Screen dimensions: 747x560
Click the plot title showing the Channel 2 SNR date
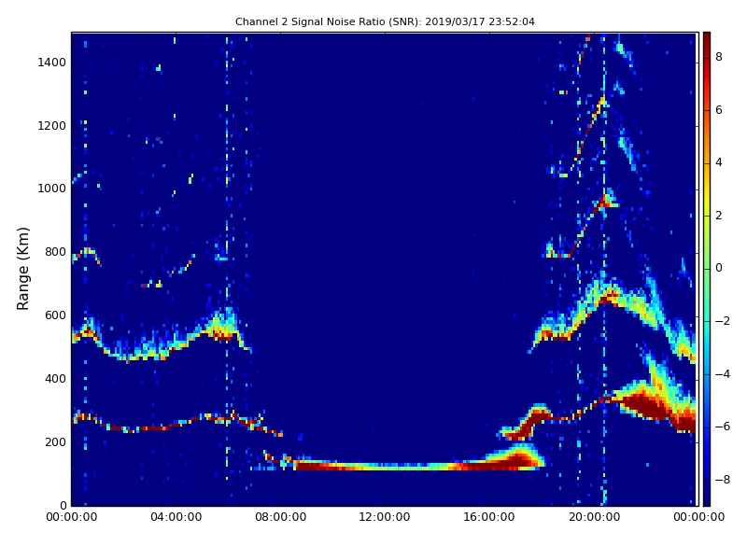point(385,21)
